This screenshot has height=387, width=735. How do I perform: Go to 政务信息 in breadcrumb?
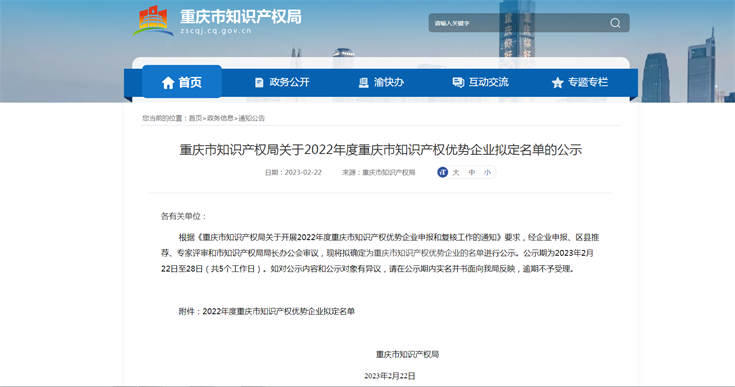click(220, 118)
